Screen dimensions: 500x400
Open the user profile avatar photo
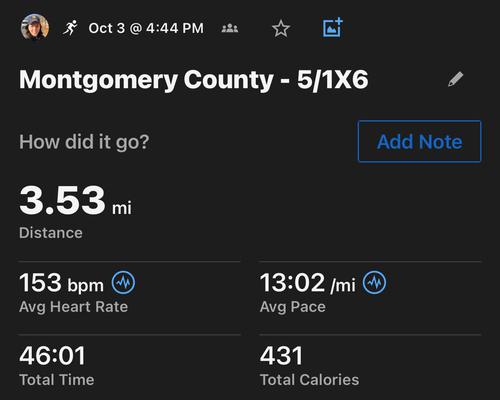point(35,27)
